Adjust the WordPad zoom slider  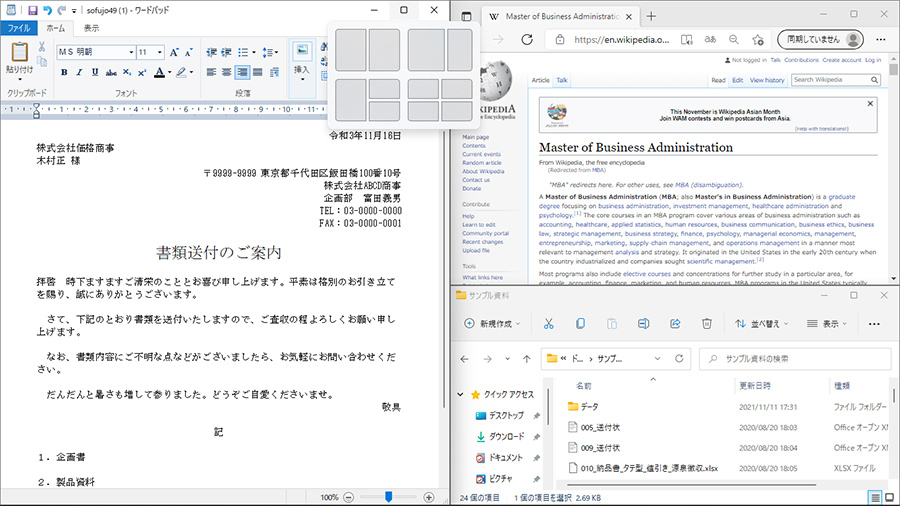(387, 497)
